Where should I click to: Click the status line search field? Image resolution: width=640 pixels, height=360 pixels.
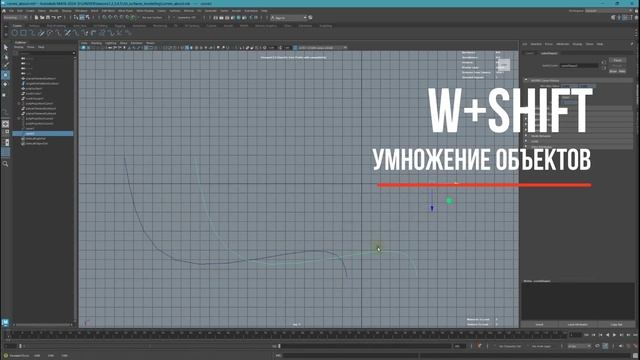(x=289, y=18)
